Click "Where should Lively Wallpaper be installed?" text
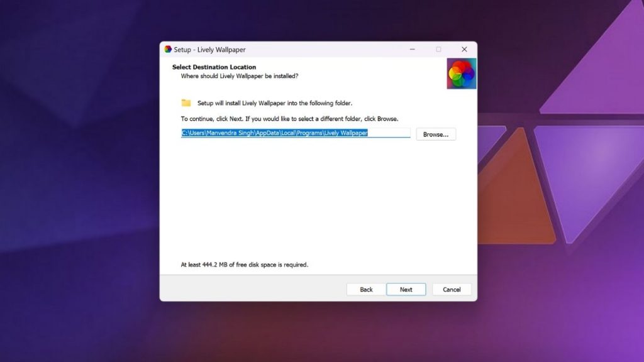Screen dimensions: 644x362 (240, 76)
